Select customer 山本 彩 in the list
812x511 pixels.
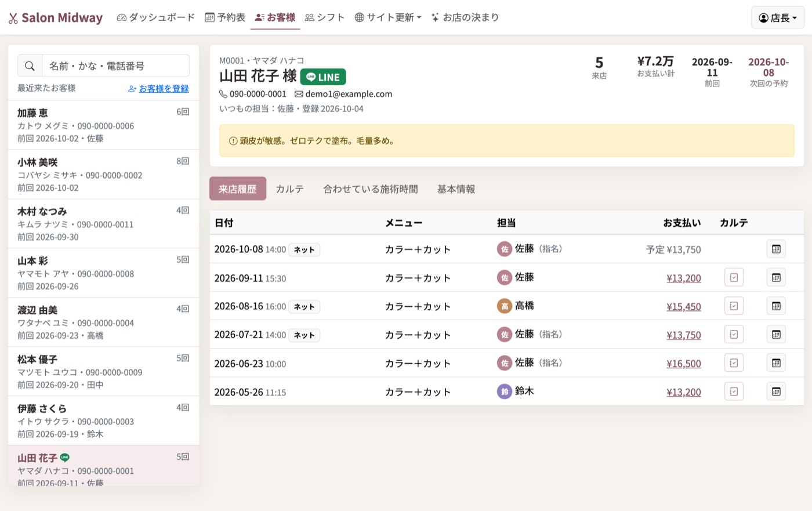coord(103,273)
